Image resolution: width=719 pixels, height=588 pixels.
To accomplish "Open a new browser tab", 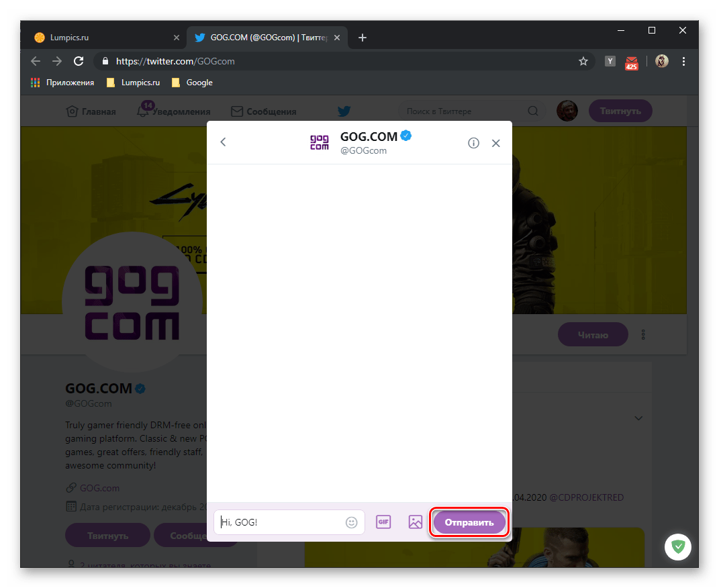I will (363, 38).
